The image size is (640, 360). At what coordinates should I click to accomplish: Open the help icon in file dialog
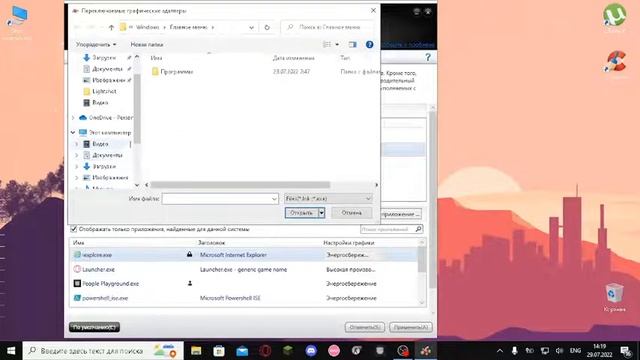pos(369,44)
